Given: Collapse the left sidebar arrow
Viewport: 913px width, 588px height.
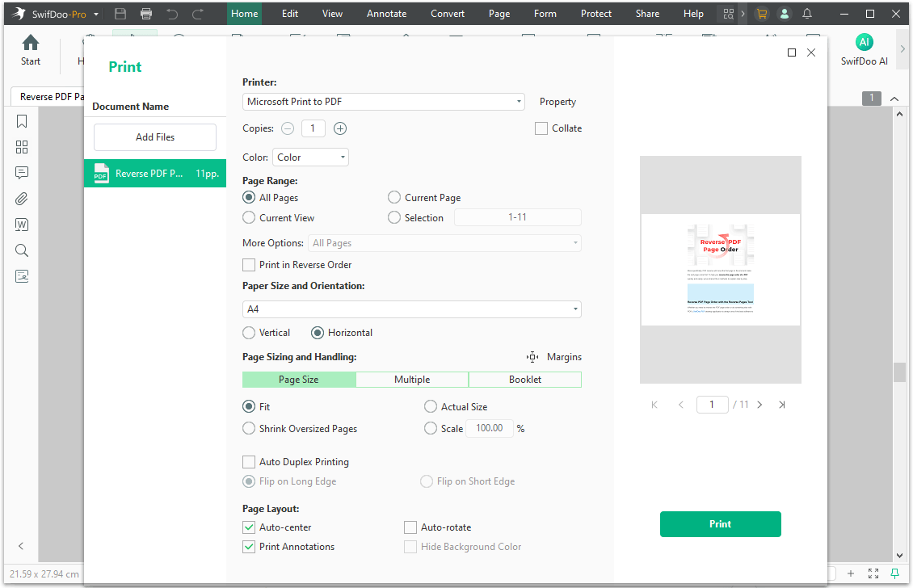Looking at the screenshot, I should coord(21,546).
